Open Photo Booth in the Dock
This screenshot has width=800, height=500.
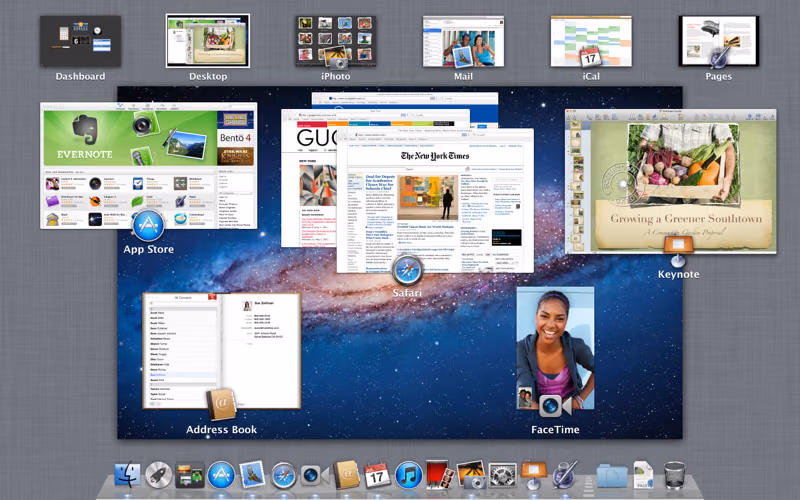440,475
